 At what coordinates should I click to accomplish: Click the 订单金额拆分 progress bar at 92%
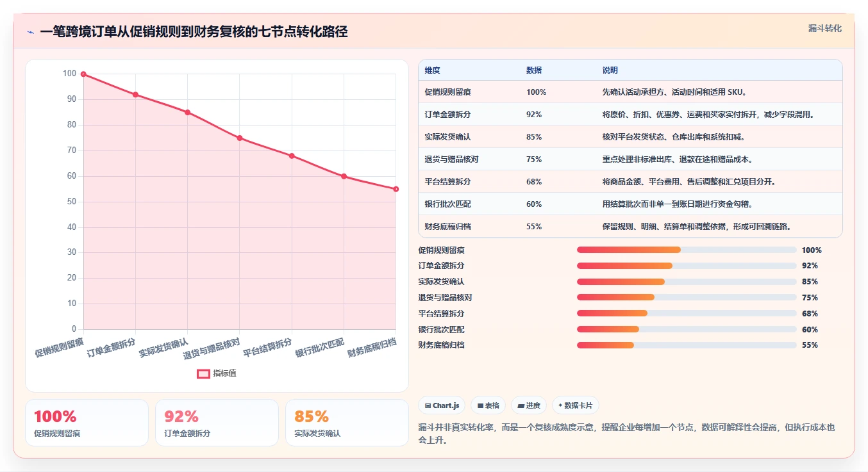pyautogui.click(x=687, y=266)
